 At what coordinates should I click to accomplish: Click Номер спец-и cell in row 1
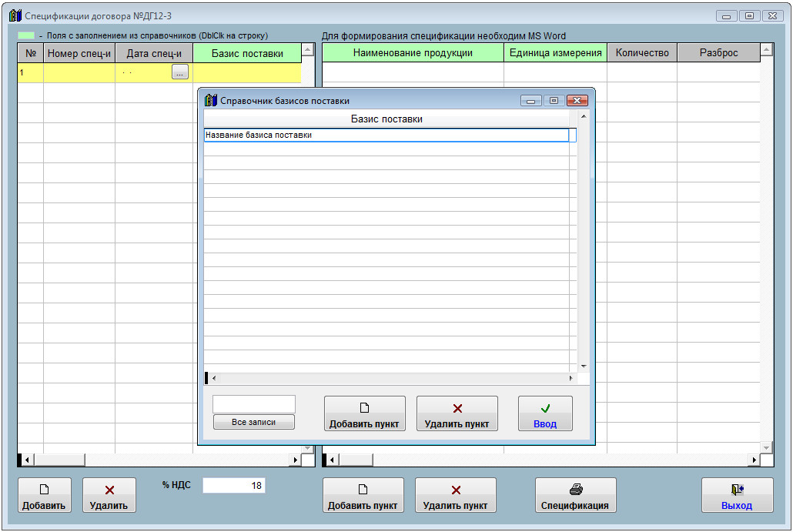tap(79, 73)
